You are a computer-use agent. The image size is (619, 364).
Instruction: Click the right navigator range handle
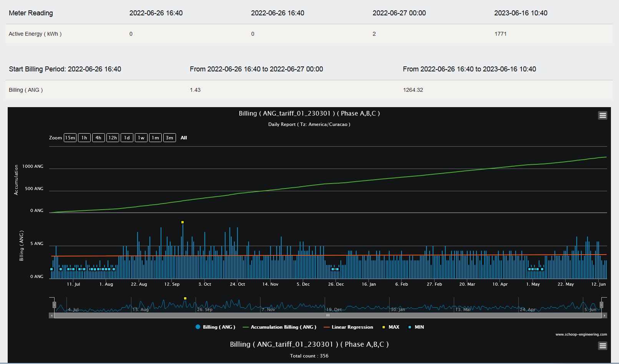point(601,305)
